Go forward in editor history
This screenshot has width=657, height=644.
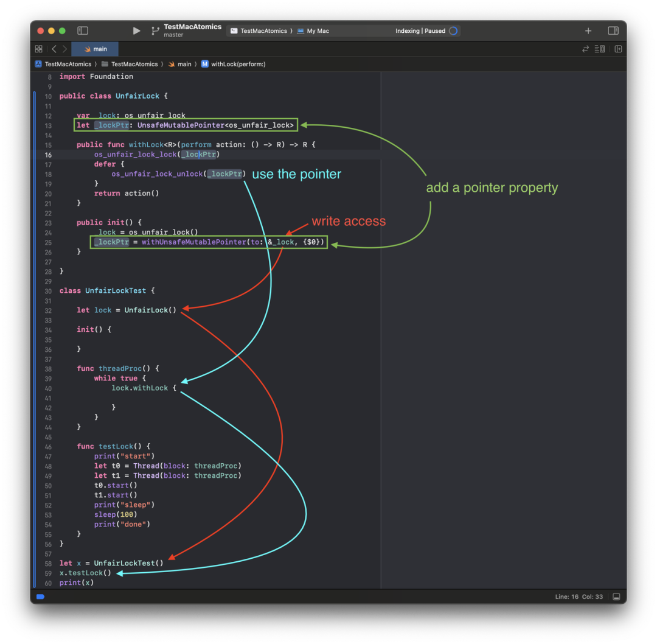coord(64,49)
